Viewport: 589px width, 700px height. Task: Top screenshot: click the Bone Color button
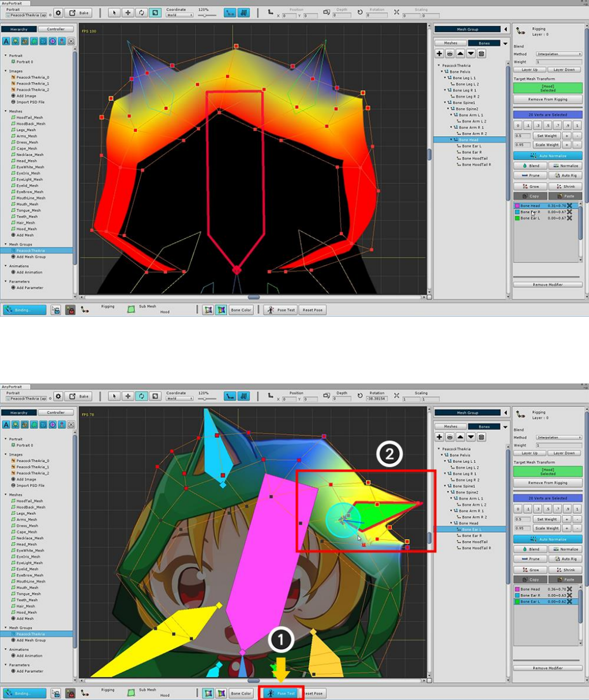(x=241, y=310)
